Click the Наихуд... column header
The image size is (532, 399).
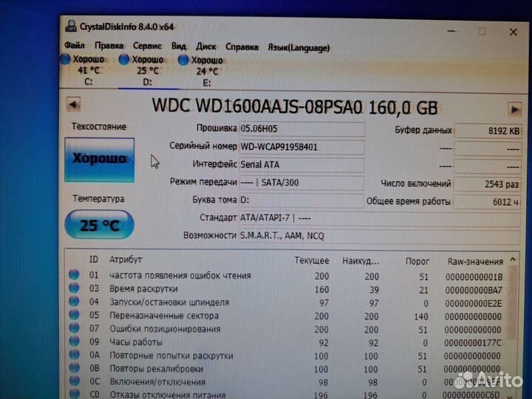[361, 261]
